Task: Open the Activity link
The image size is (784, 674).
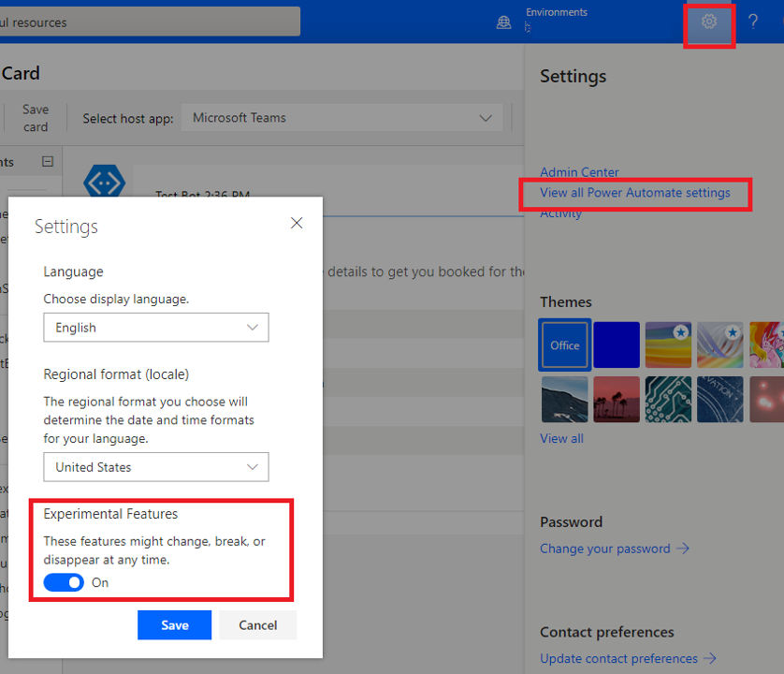Action: coord(560,214)
